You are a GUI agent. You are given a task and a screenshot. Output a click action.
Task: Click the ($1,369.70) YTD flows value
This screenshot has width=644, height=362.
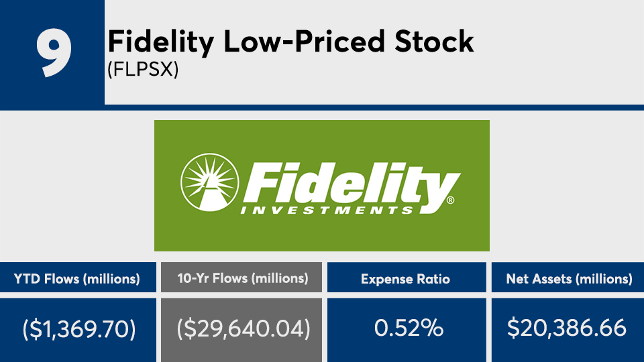[76, 328]
